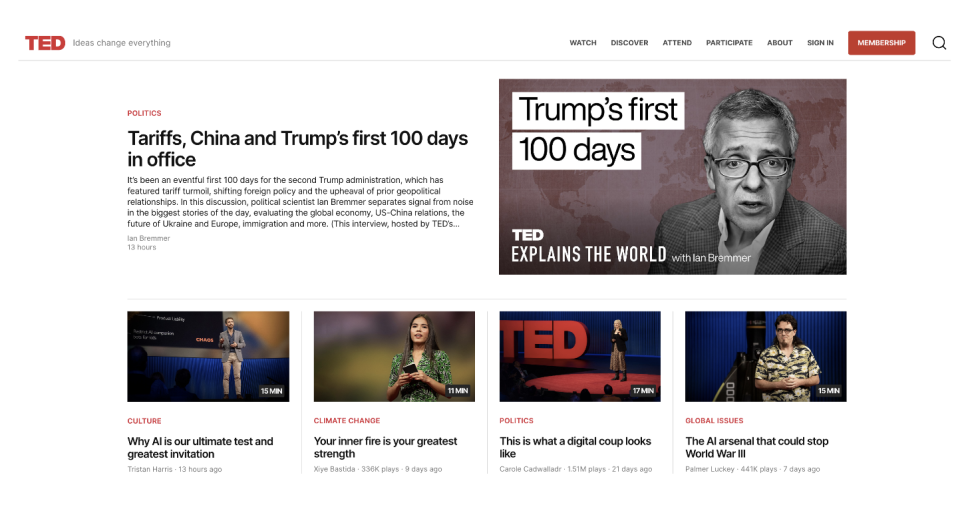Viewport: 966px width, 511px height.
Task: Click 'Tristan Harris · 13 hours ago' text
Action: tap(174, 469)
